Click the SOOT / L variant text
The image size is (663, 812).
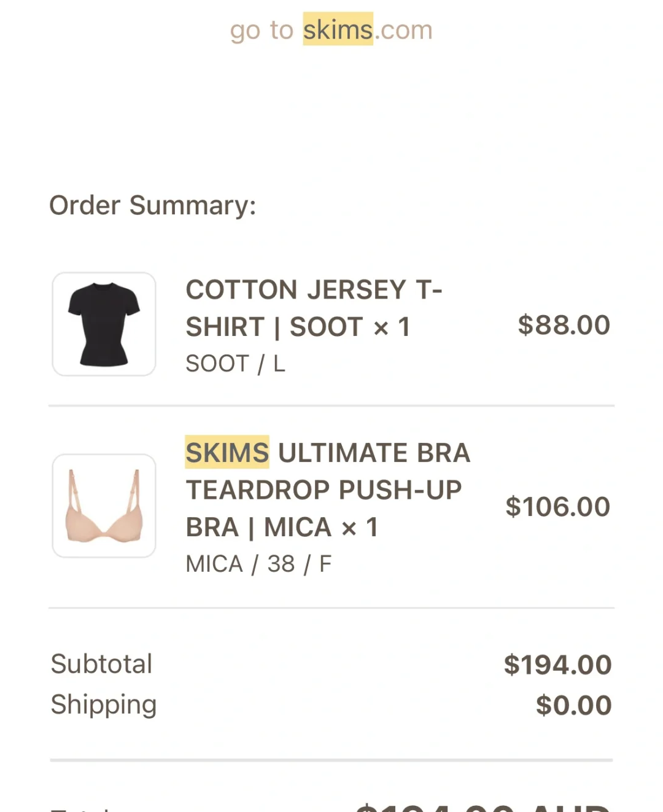236,364
